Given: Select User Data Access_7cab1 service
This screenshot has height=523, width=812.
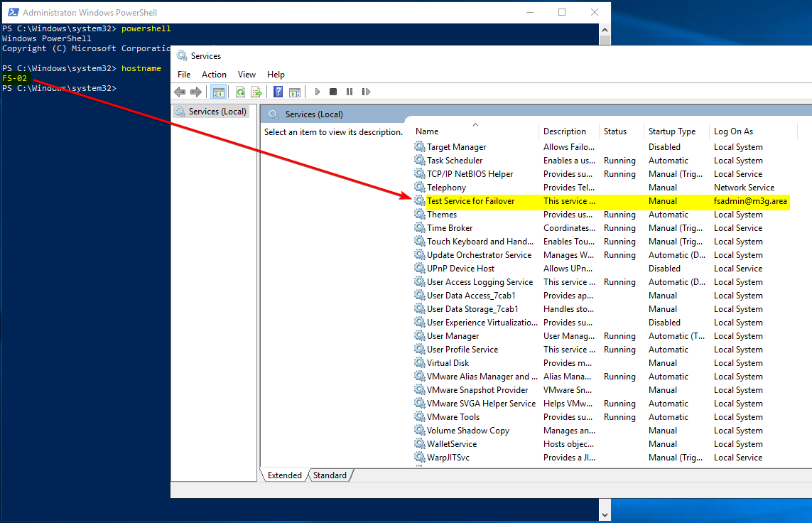Looking at the screenshot, I should click(471, 295).
